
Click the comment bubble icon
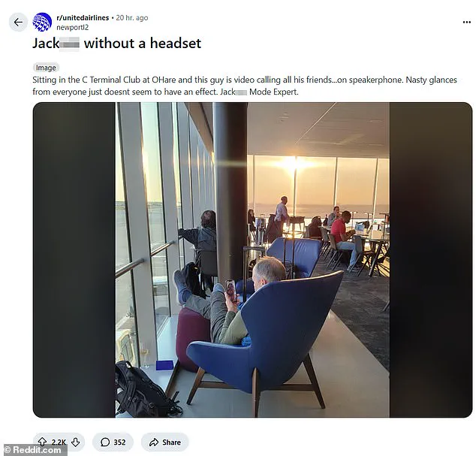(x=104, y=442)
